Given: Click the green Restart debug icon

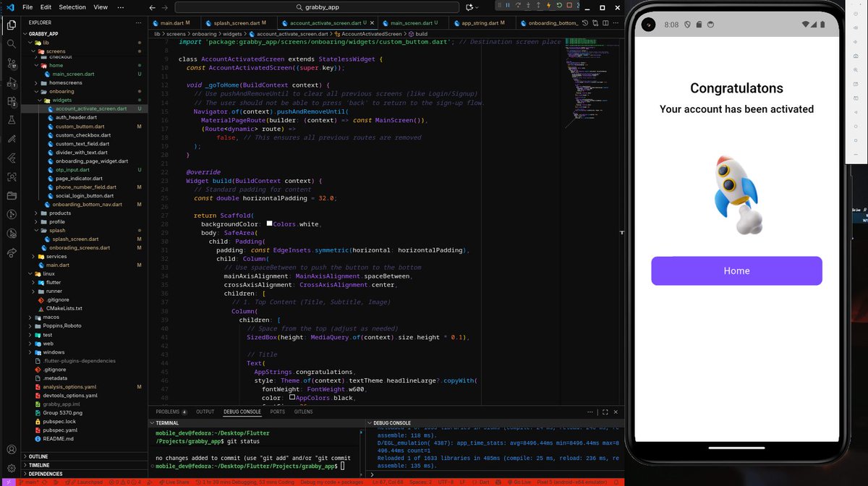Looking at the screenshot, I should [x=558, y=6].
